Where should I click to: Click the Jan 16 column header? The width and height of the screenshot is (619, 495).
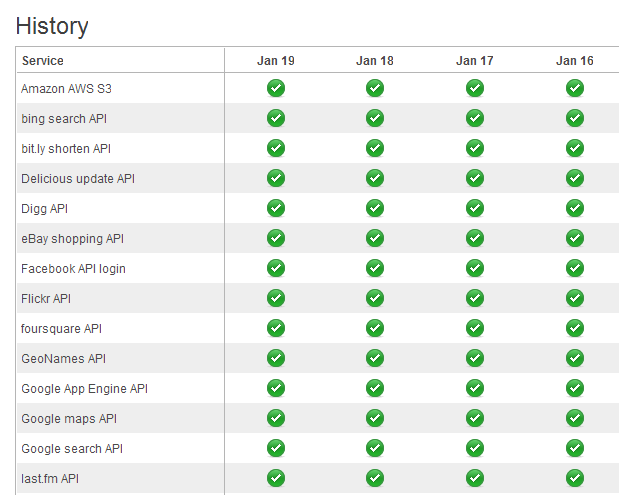click(x=575, y=61)
